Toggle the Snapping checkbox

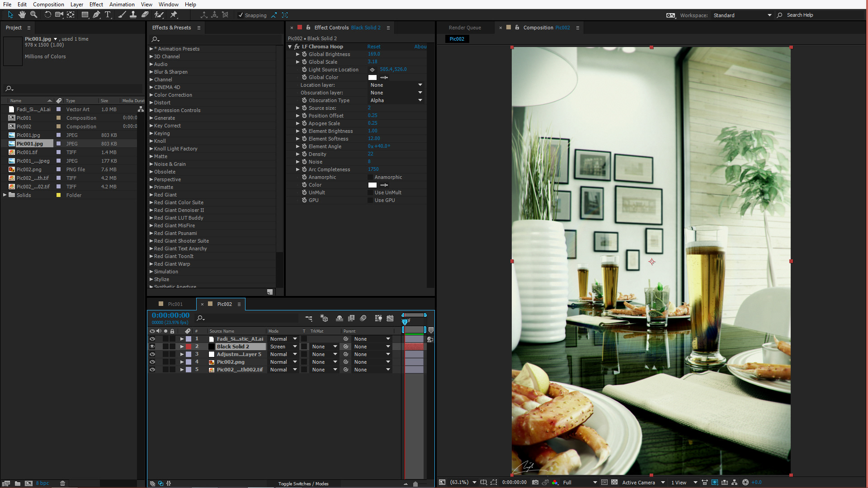coord(241,15)
